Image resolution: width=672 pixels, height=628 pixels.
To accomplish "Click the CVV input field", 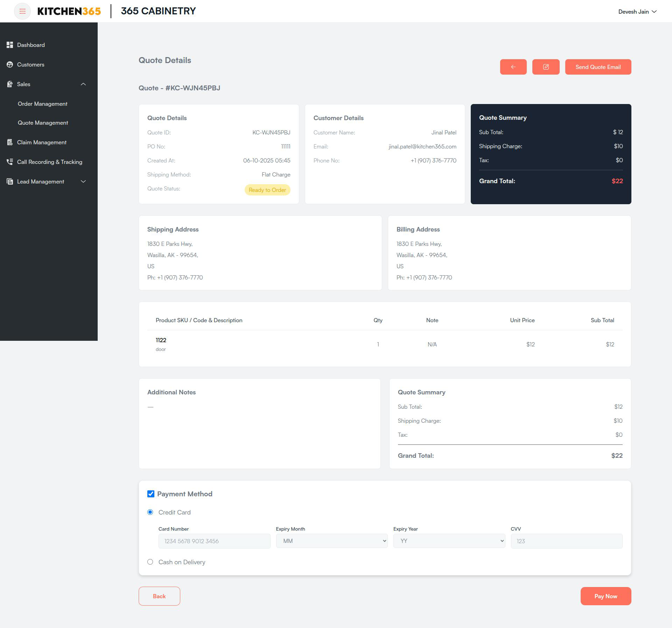I will click(x=567, y=541).
